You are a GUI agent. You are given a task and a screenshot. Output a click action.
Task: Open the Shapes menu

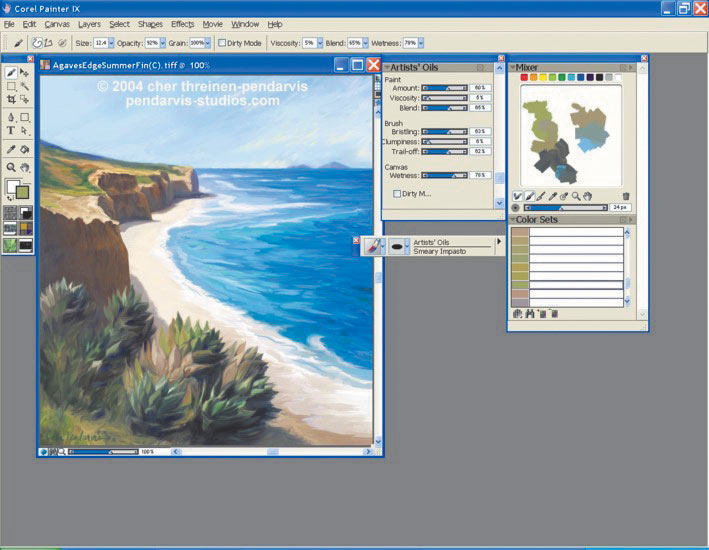[150, 24]
